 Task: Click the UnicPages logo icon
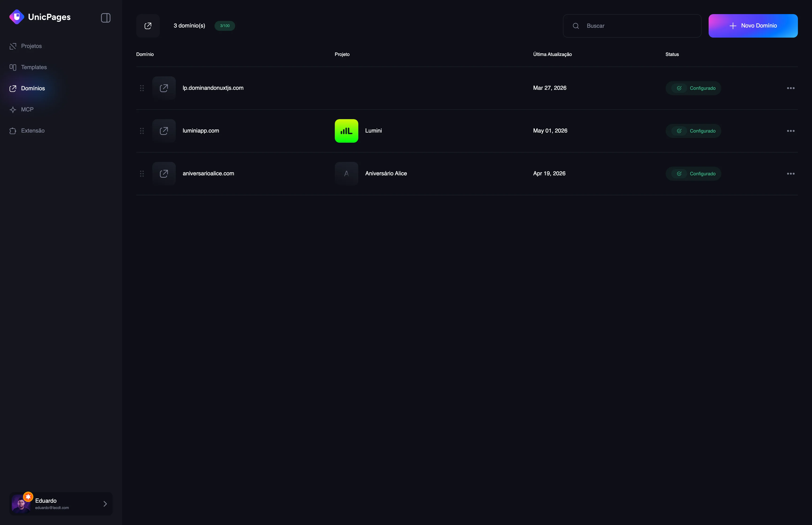coord(17,17)
